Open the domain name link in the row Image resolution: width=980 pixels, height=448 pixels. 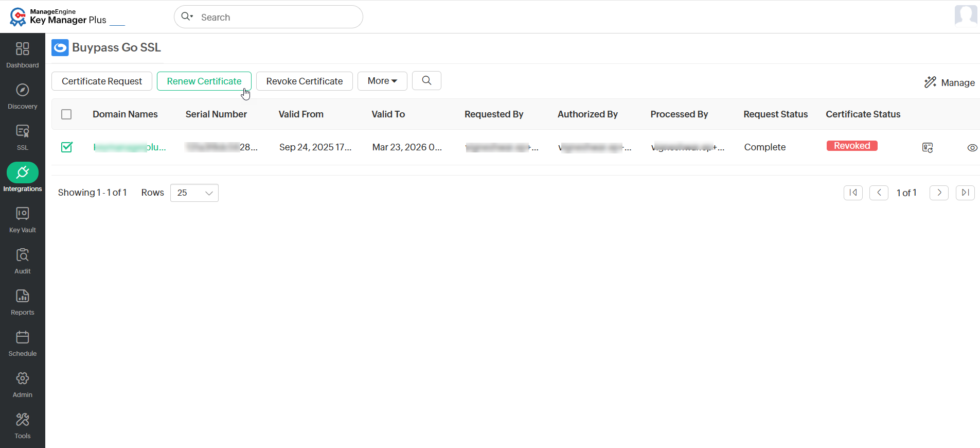(x=130, y=147)
